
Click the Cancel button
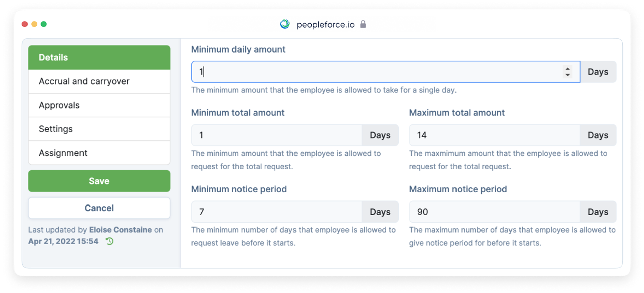pos(99,208)
